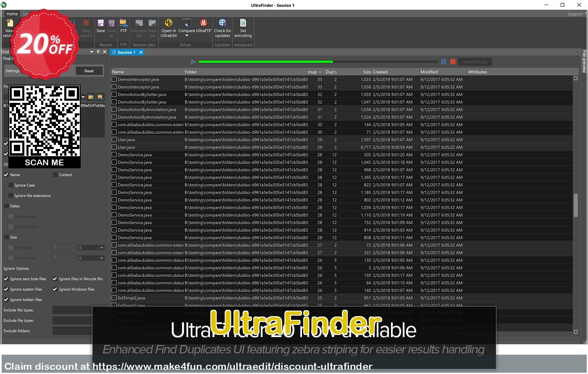Switch to the Home ribbon tab
588x374 pixels.
pyautogui.click(x=12, y=14)
